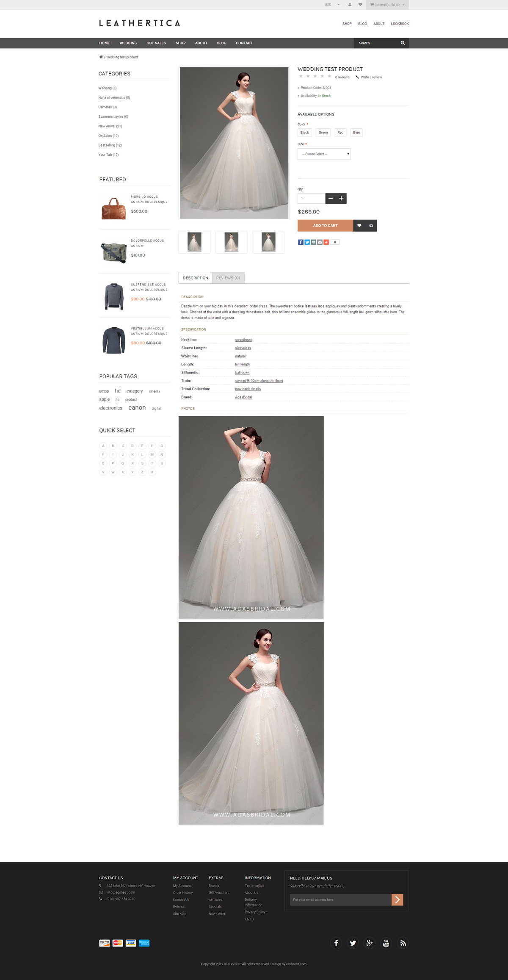
Task: Expand the USD currency dropdown
Action: coord(332,5)
